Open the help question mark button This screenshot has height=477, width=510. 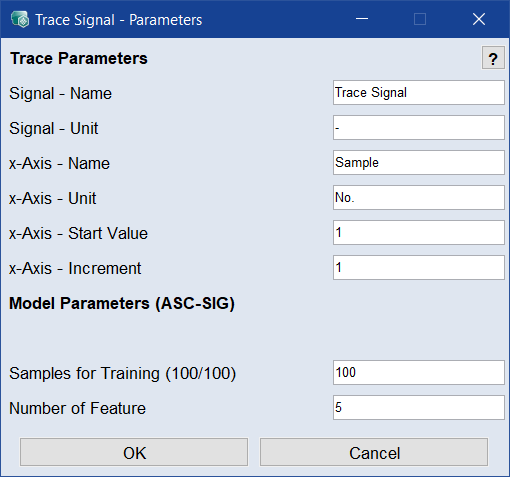(x=493, y=58)
